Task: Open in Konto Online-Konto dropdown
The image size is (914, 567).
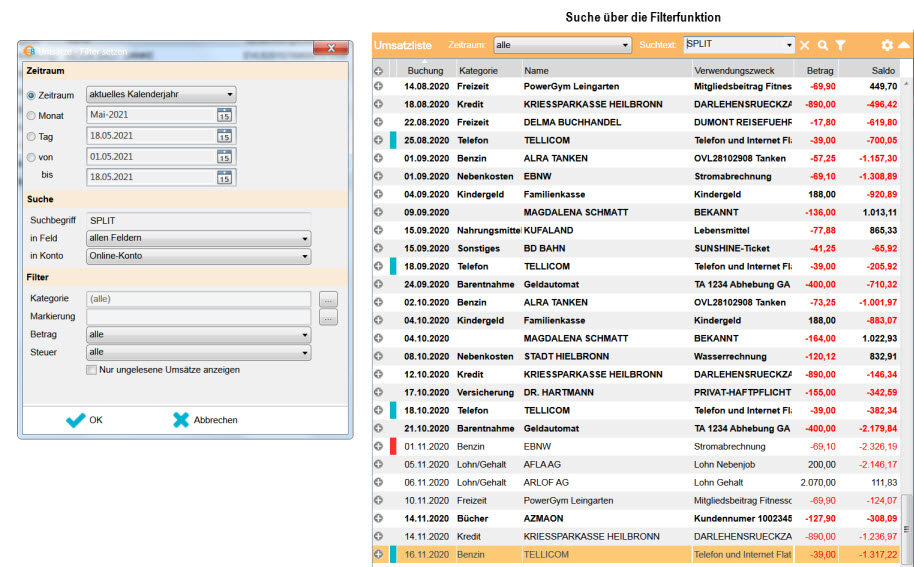Action: click(198, 256)
